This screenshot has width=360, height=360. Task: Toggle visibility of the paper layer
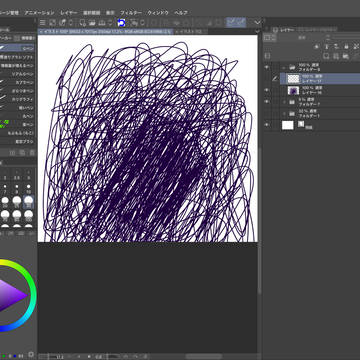click(266, 125)
